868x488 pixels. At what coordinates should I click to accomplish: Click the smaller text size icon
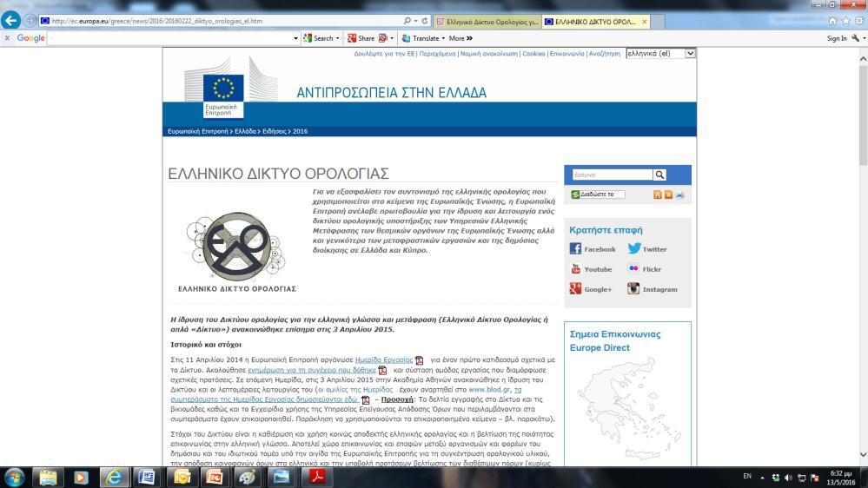[x=668, y=195]
